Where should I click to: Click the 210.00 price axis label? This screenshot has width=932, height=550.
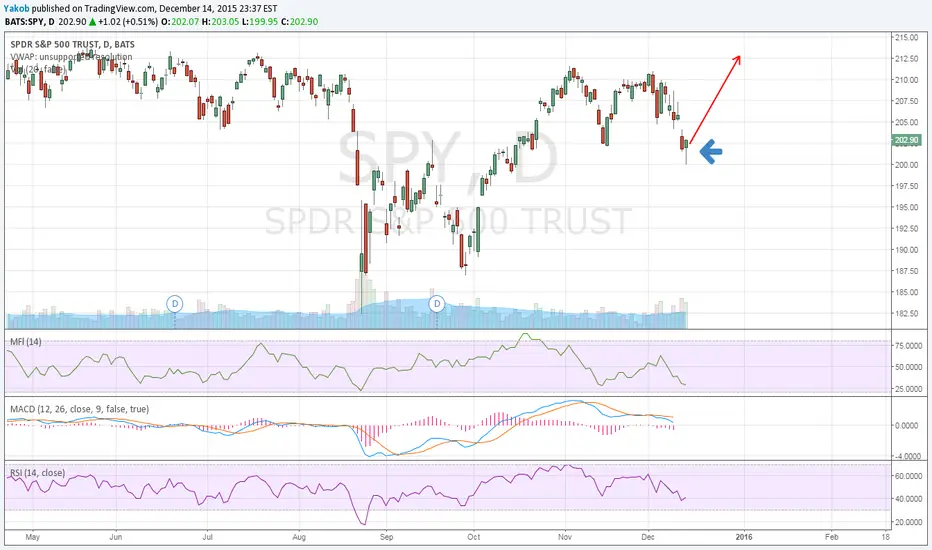click(907, 80)
